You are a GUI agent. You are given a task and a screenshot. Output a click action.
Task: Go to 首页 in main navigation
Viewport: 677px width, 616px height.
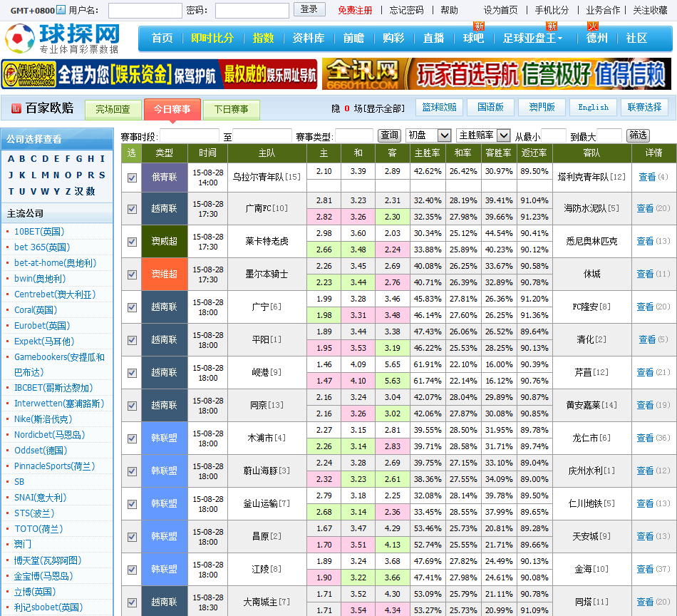pos(162,38)
